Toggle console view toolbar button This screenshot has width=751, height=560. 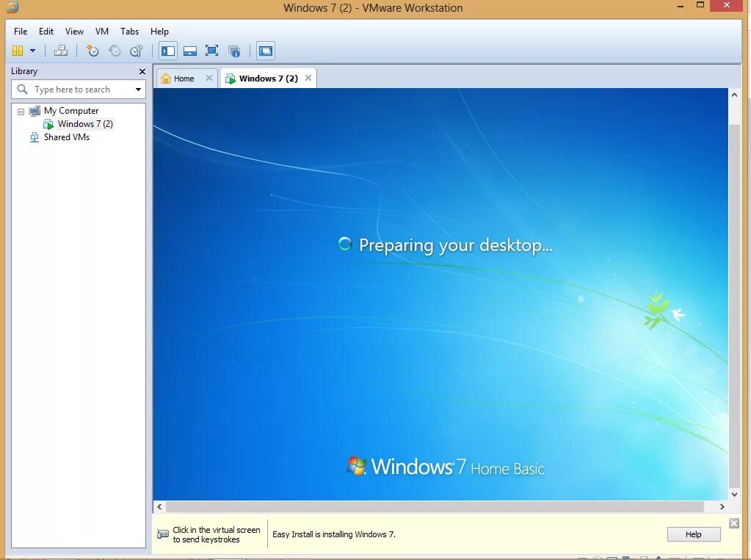pyautogui.click(x=266, y=51)
